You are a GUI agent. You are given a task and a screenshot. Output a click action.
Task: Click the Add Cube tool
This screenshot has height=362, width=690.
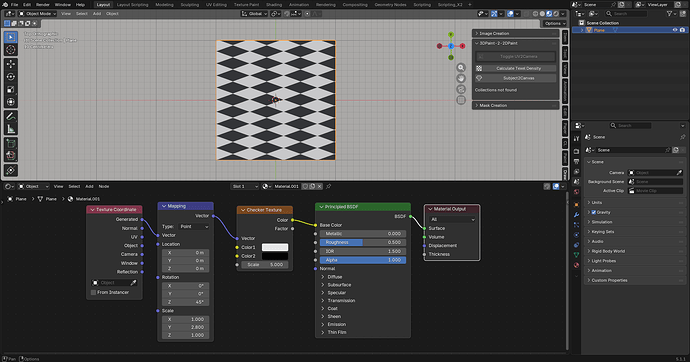click(11, 143)
